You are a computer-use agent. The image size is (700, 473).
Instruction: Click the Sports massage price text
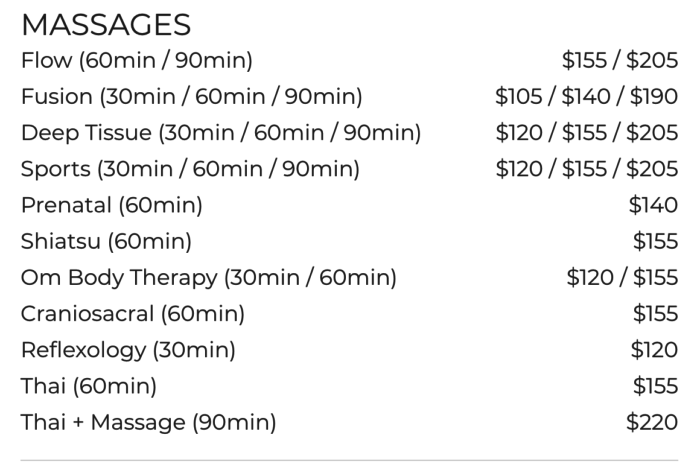587,169
